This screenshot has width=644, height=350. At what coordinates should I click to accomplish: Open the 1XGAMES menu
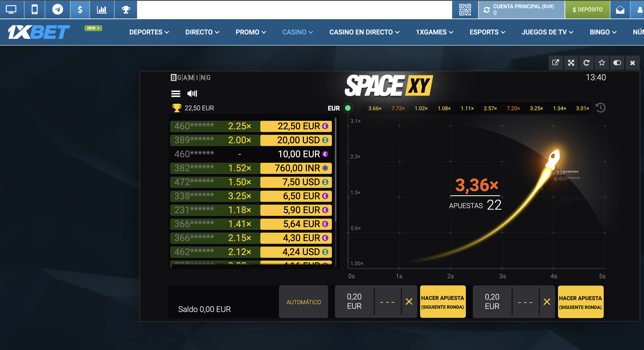(434, 32)
